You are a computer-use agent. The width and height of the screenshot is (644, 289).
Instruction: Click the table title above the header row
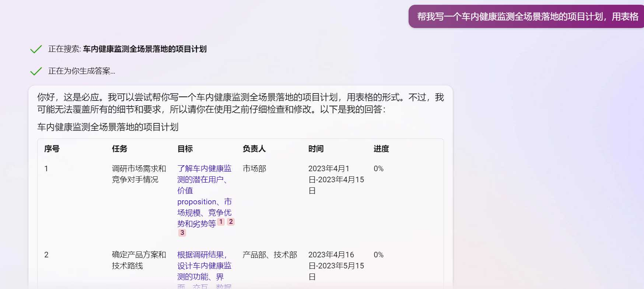[108, 127]
